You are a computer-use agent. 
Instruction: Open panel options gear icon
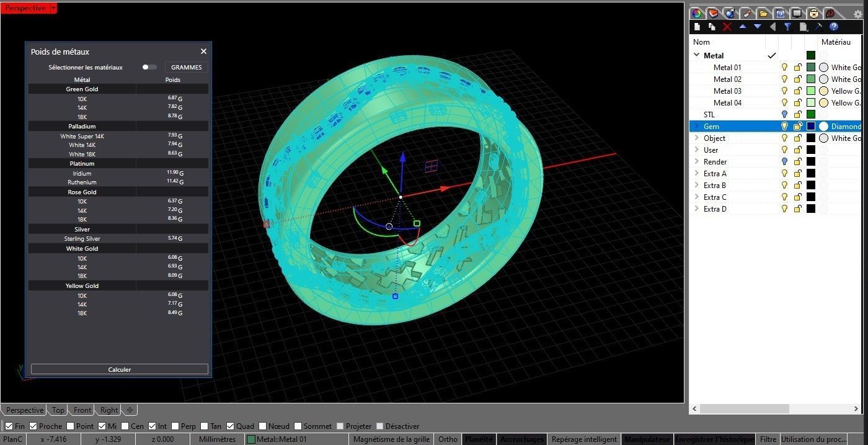[x=858, y=14]
